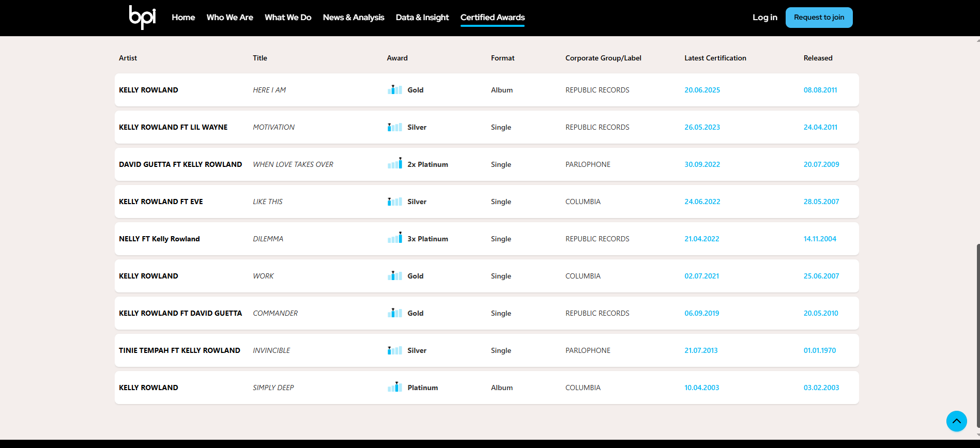Open News & Analysis section

pyautogui.click(x=354, y=18)
